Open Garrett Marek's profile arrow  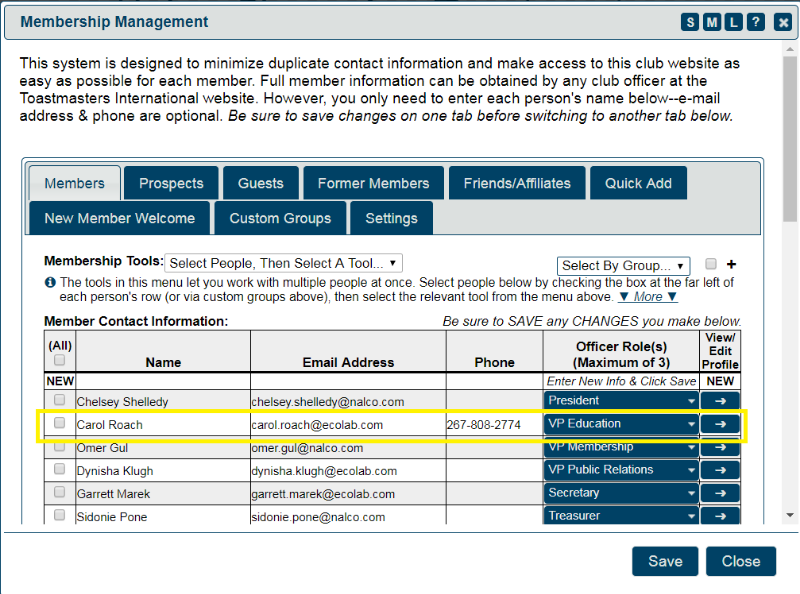(x=720, y=493)
